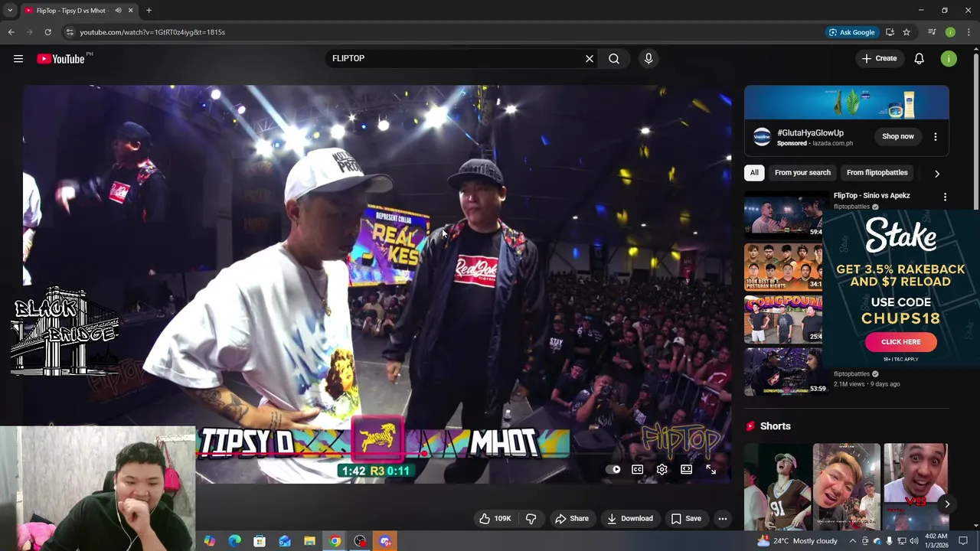Image resolution: width=980 pixels, height=551 pixels.
Task: Open the YouTube guide hamburger menu
Action: [x=18, y=58]
